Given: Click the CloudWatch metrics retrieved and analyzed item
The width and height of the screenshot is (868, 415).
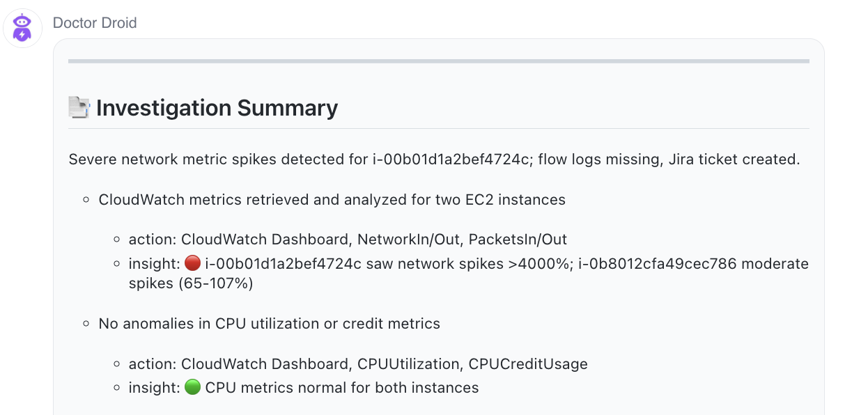Looking at the screenshot, I should coord(332,200).
